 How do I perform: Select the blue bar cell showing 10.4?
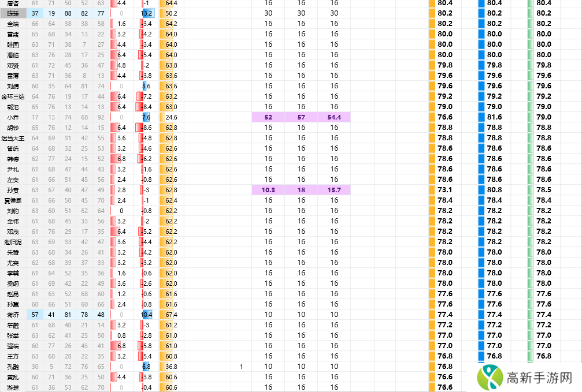pos(147,315)
